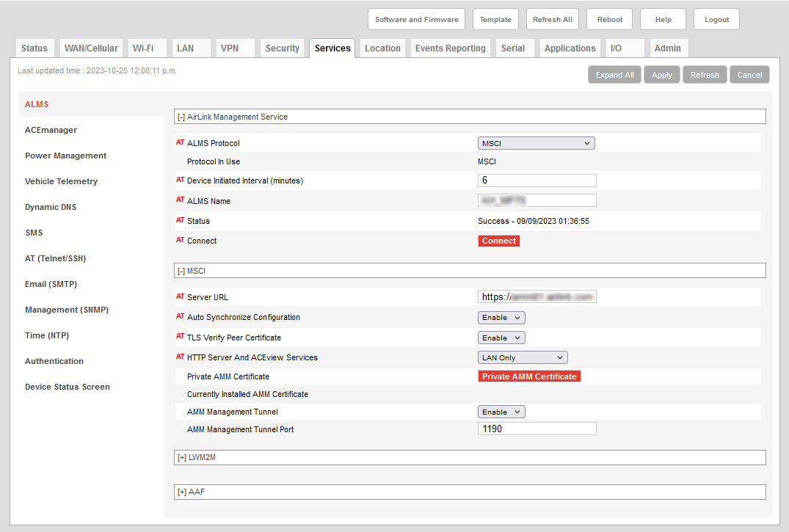
Task: Open the TLS Verify Peer Certificate dropdown
Action: (x=501, y=338)
